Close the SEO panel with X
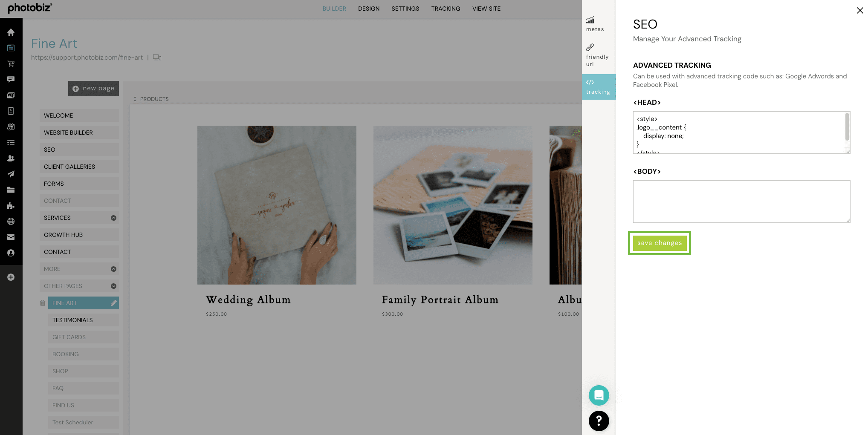 860,11
